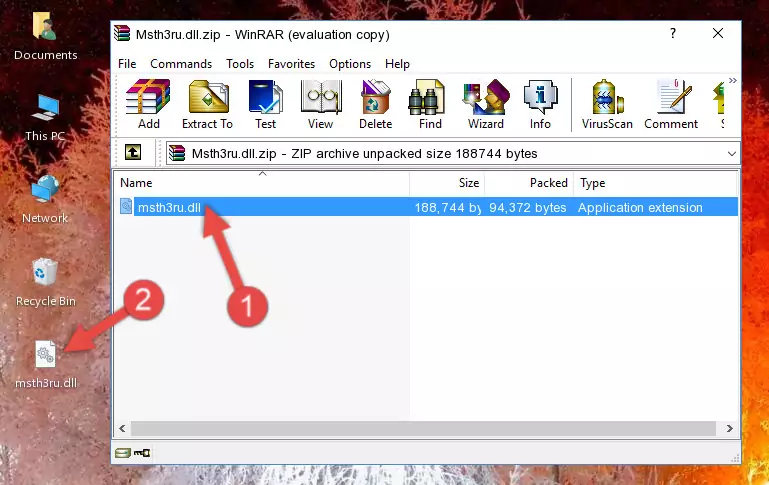Show archive Info
The width and height of the screenshot is (769, 485).
tap(540, 104)
